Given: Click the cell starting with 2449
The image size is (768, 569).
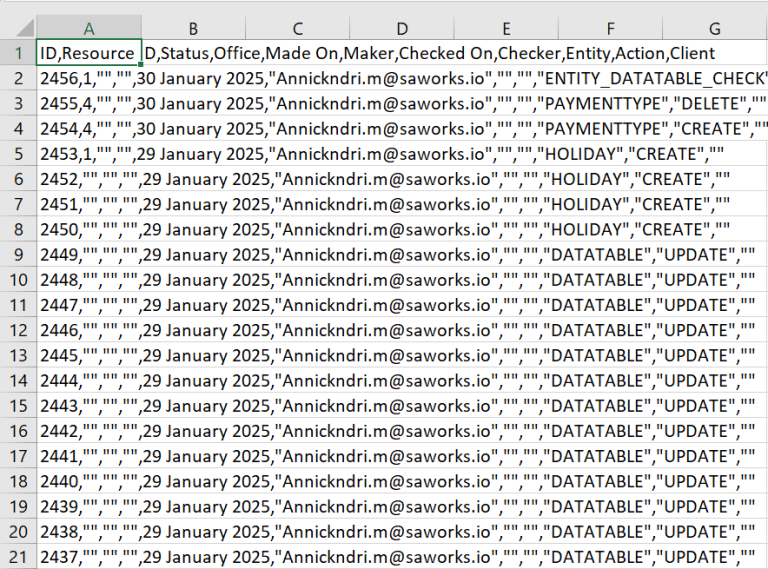Looking at the screenshot, I should point(88,254).
